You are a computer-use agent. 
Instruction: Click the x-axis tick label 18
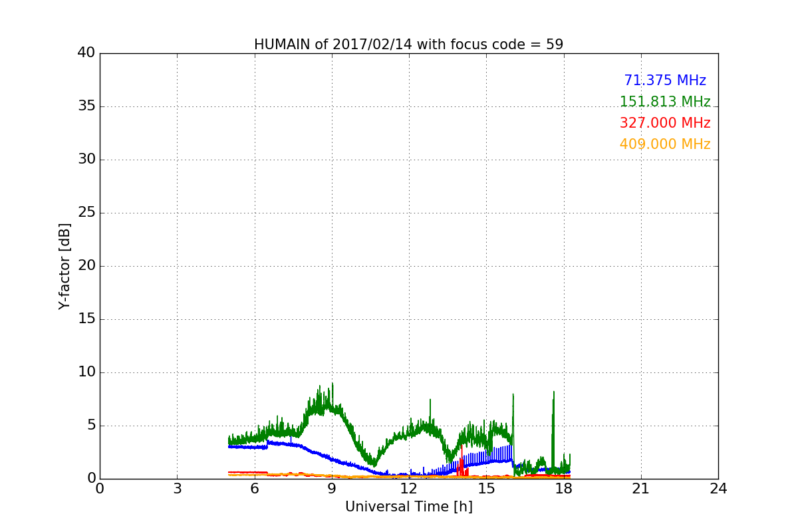pyautogui.click(x=564, y=489)
